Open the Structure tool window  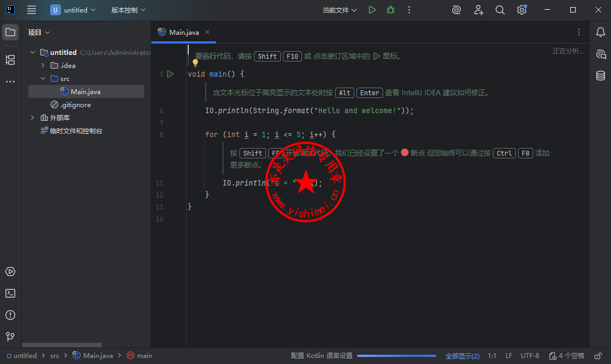coord(10,60)
